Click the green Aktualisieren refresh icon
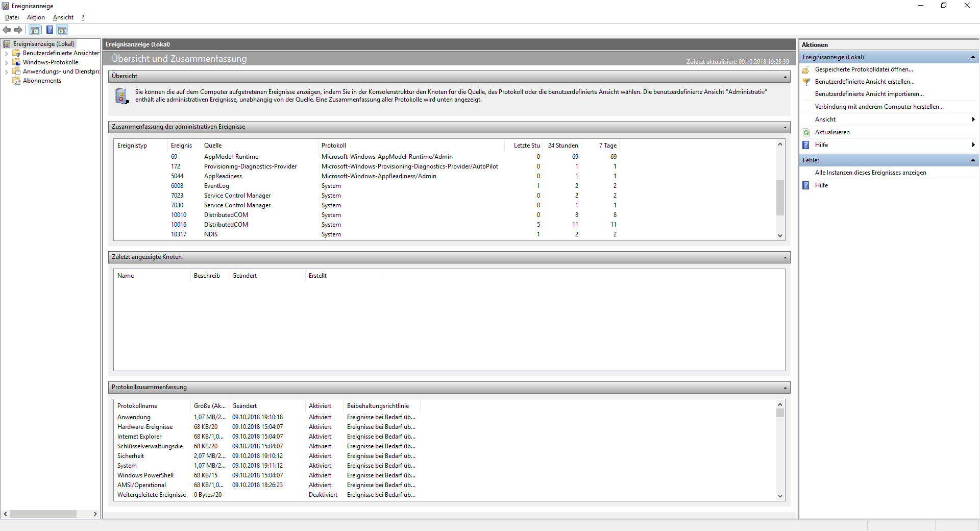This screenshot has width=980, height=531. coord(806,132)
